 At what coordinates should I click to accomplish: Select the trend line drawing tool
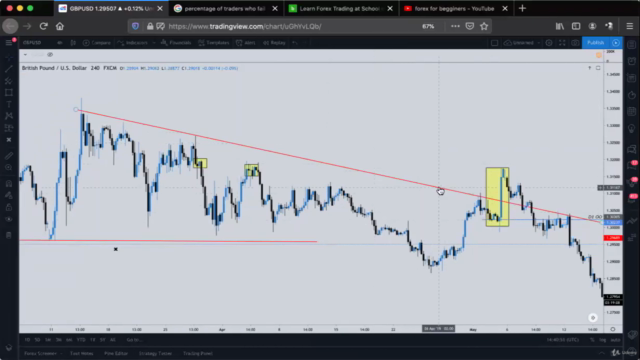click(9, 69)
